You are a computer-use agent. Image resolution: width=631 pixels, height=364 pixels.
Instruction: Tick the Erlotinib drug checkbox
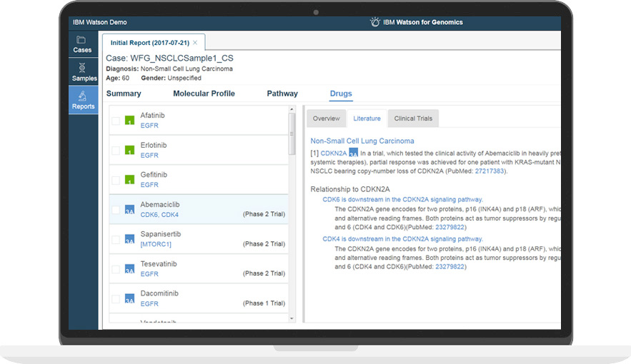tap(116, 150)
